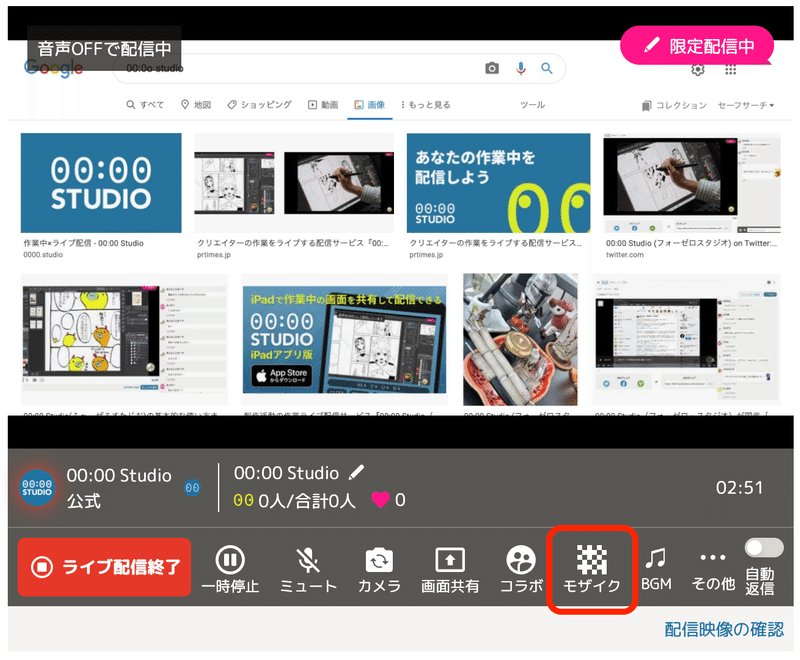Click the 02:51 elapsed time
The image size is (800, 660).
[739, 488]
